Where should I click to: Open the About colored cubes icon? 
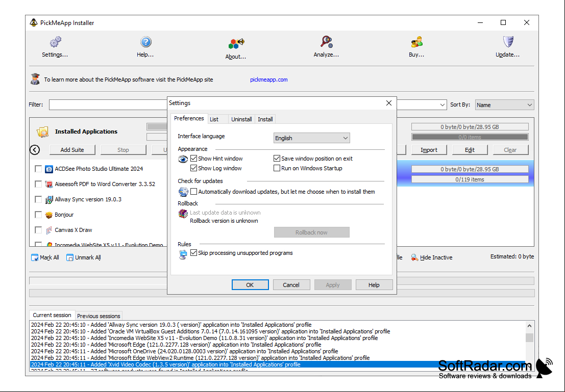(236, 43)
